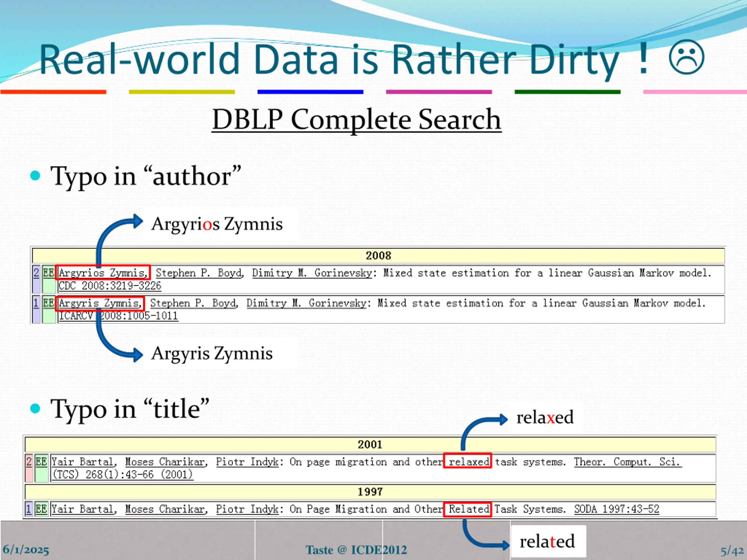Open Dimitry M. Gorinevsky link in the ICARCV row

pyautogui.click(x=306, y=303)
